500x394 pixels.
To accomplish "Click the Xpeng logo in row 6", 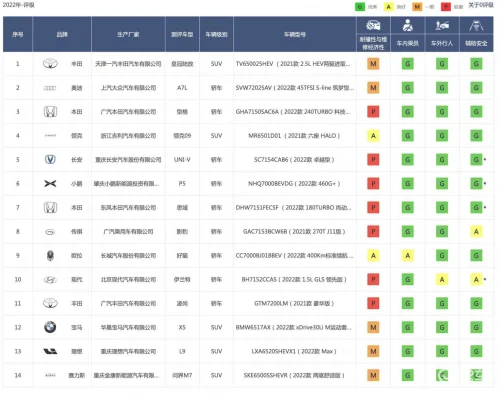I will [50, 183].
